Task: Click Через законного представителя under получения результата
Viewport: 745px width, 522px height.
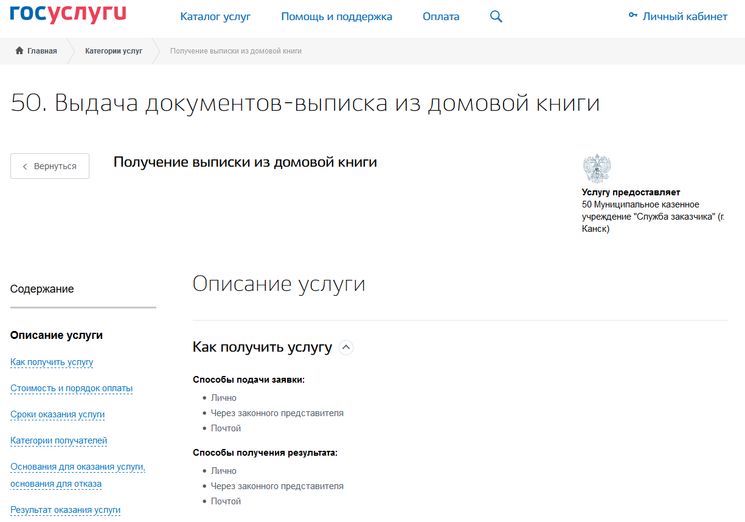Action: point(277,486)
